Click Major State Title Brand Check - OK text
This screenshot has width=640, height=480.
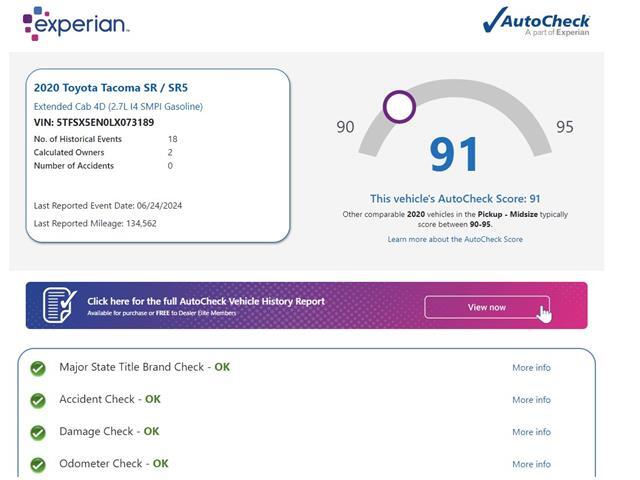(144, 367)
